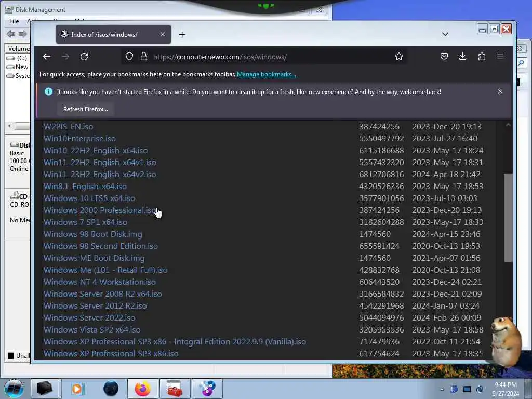This screenshot has width=532, height=399.
Task: Open Windows XP Professional SP3 x86.iso link
Action: click(111, 353)
